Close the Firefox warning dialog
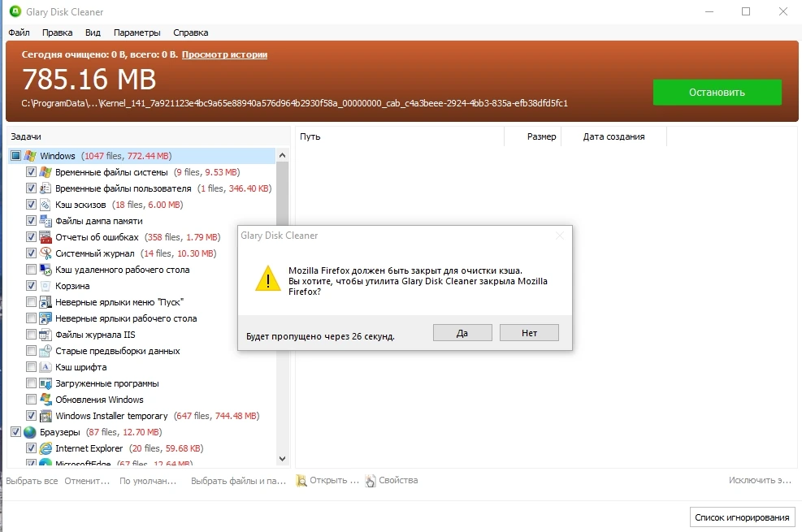Viewport: 802px width, 532px height. click(560, 236)
